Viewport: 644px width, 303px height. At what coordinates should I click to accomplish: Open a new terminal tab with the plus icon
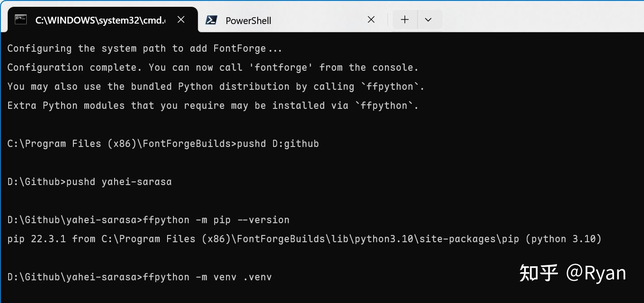coord(404,19)
